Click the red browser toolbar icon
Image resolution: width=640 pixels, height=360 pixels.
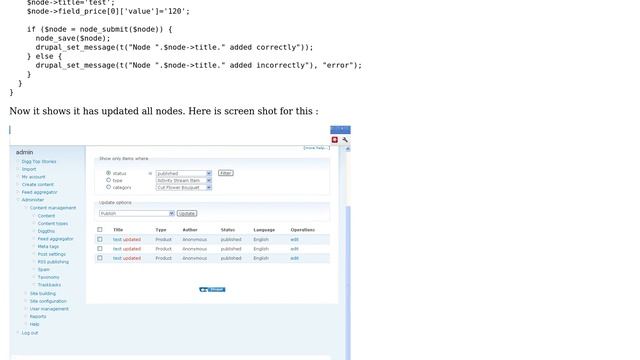[335, 140]
